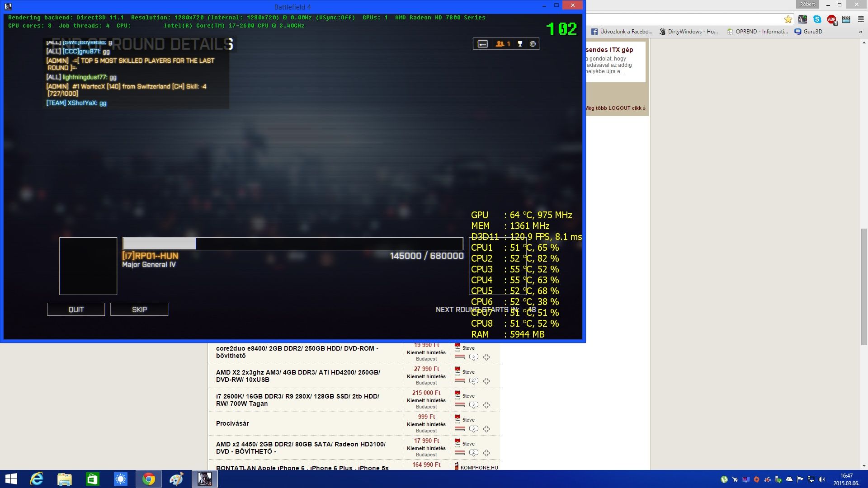Open the scoreboard back icon in Battlefield 4
The width and height of the screenshot is (868, 488).
483,44
